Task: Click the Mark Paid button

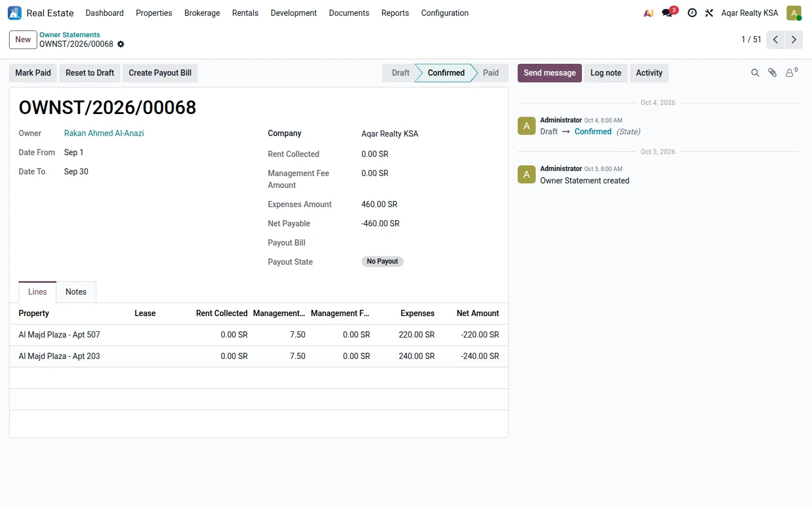Action: pyautogui.click(x=33, y=73)
